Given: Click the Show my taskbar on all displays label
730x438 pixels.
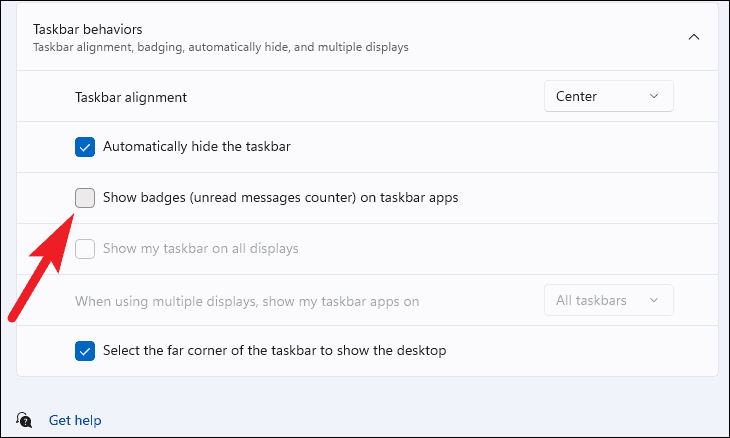Looking at the screenshot, I should (x=201, y=249).
